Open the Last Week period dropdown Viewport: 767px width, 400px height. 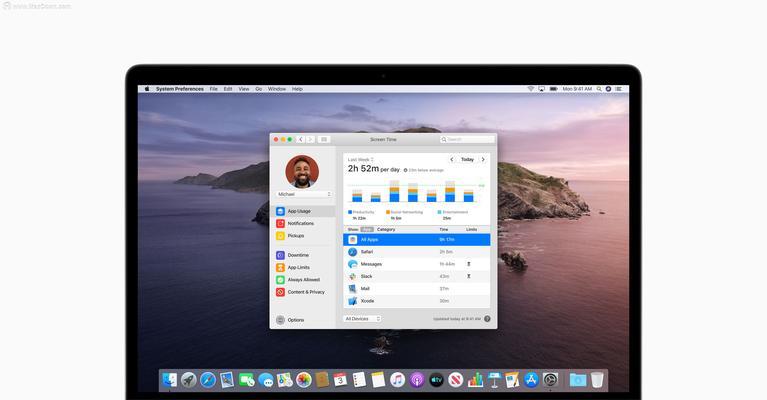[361, 159]
